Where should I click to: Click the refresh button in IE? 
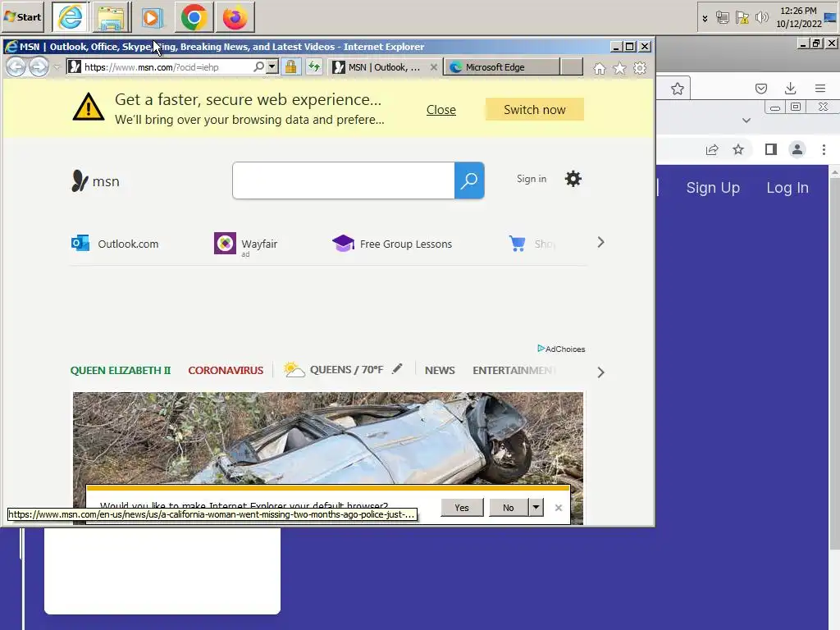314,67
